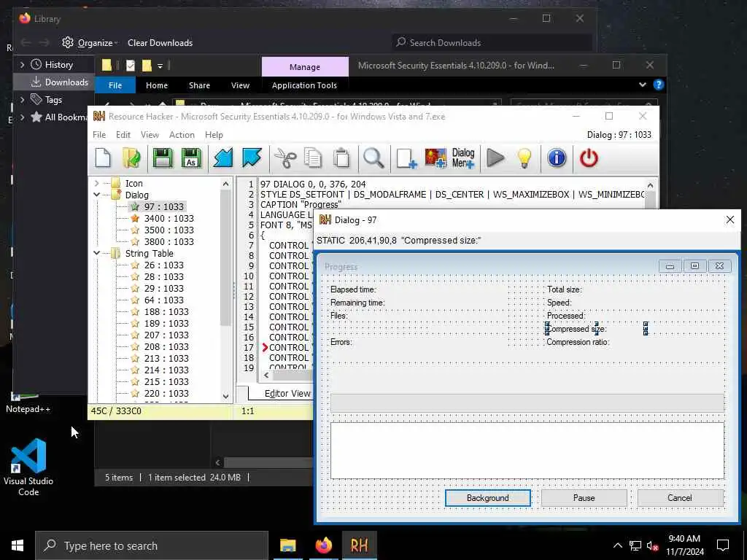Select string table entry 188 : 1033
This screenshot has width=747, height=560.
[x=166, y=311]
